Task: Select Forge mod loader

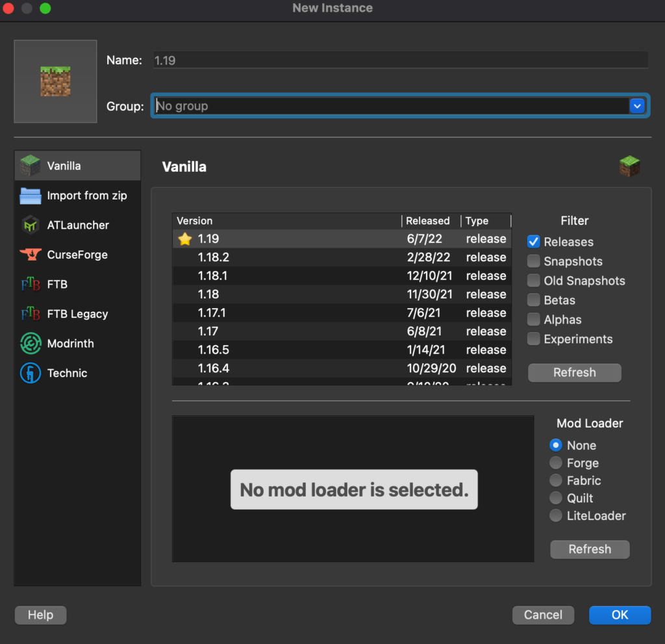Action: (556, 463)
